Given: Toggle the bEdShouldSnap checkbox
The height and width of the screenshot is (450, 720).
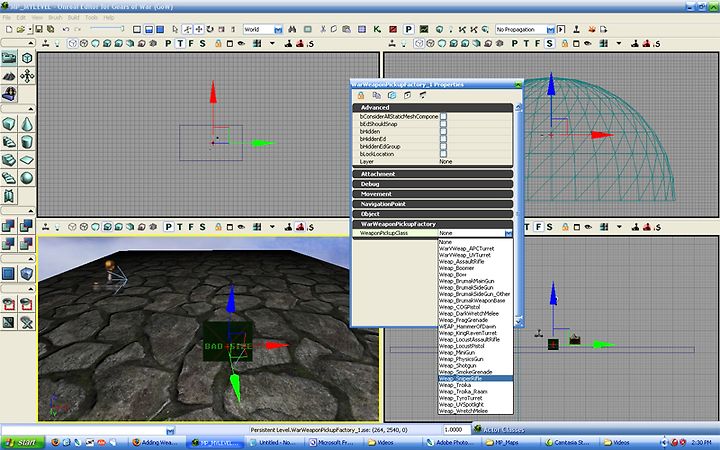Looking at the screenshot, I should click(x=443, y=124).
